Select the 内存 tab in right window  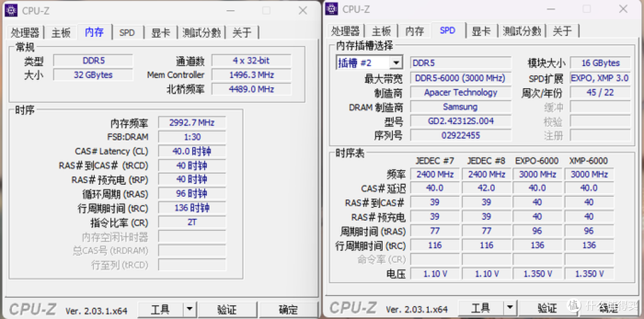click(414, 31)
